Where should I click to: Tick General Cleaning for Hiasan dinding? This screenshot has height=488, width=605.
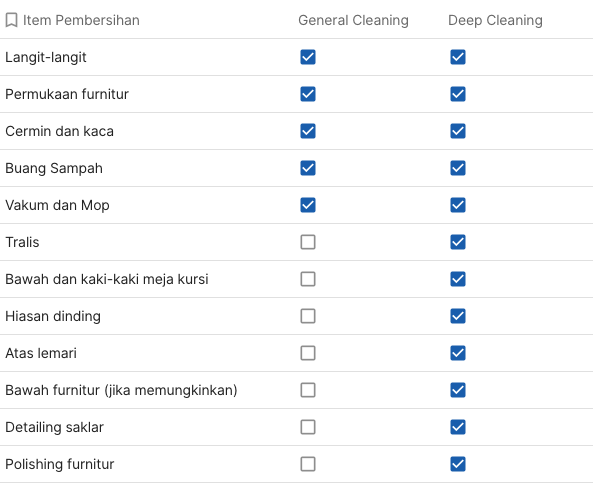click(308, 316)
